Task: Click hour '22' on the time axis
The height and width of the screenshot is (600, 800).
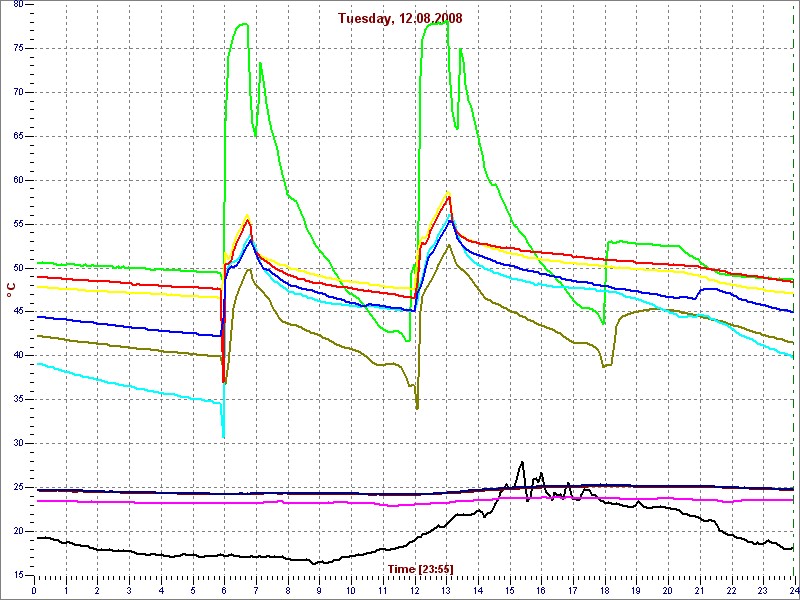Action: (x=732, y=590)
